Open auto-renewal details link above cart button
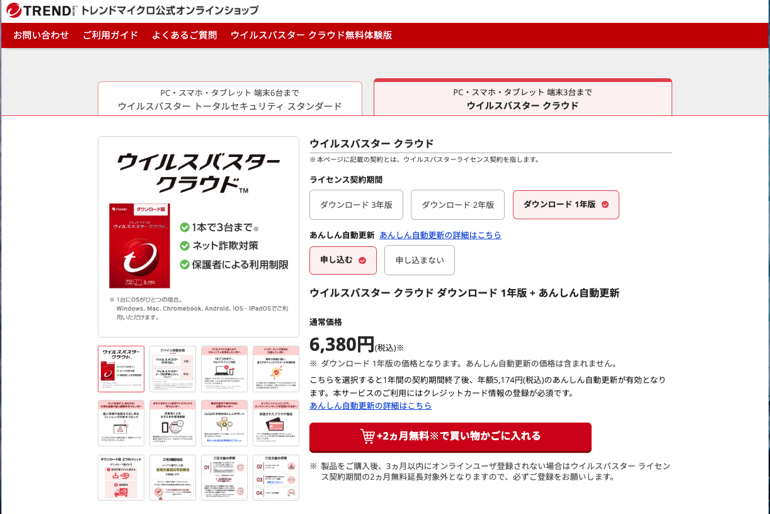This screenshot has height=514, width=770. (371, 406)
